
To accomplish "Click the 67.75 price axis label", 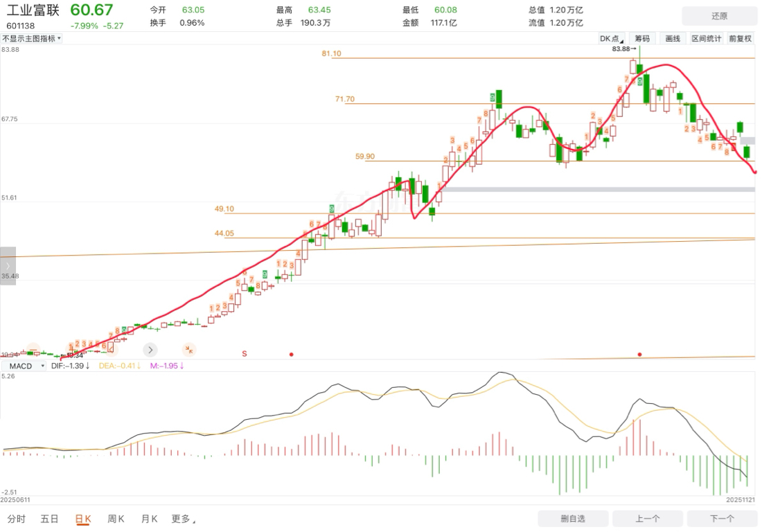I will tap(9, 119).
